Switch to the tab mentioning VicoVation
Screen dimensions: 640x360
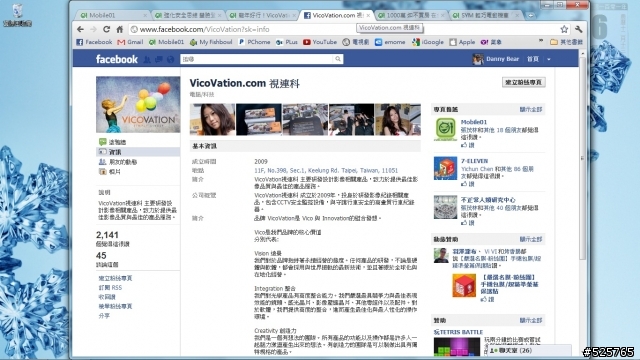pos(261,15)
